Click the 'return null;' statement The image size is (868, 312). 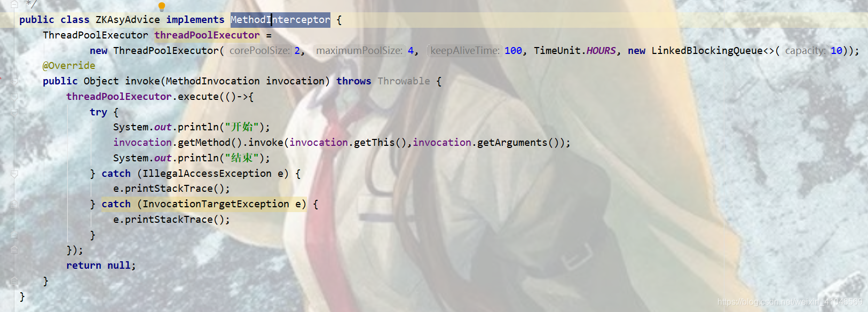101,266
